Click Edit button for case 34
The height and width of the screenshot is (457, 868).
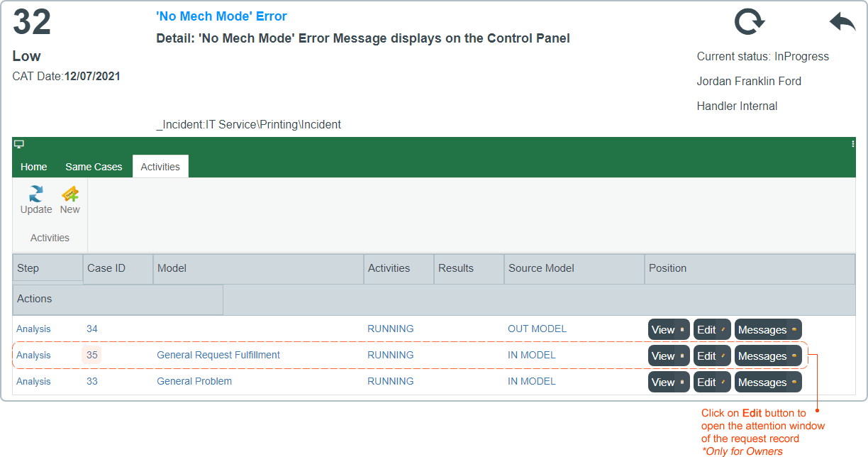click(x=712, y=329)
